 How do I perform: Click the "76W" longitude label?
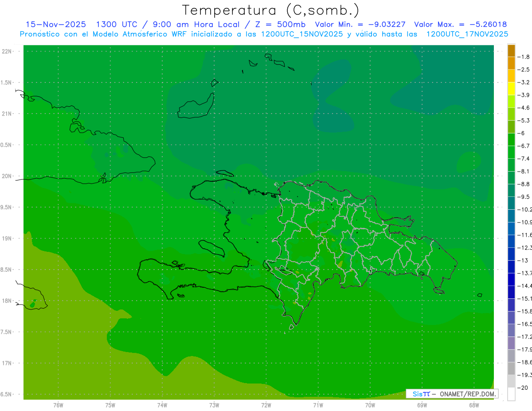pos(58,405)
